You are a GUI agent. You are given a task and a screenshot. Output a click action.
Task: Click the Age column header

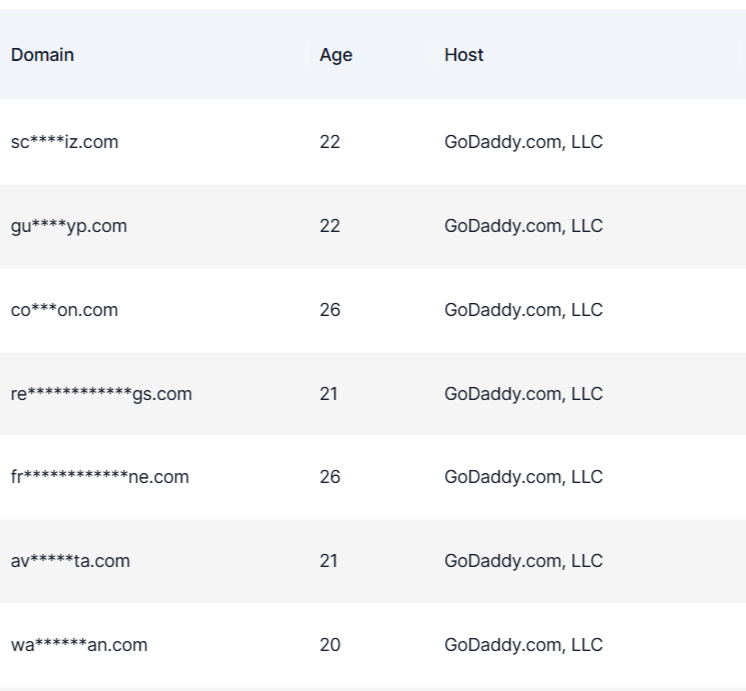pos(336,55)
